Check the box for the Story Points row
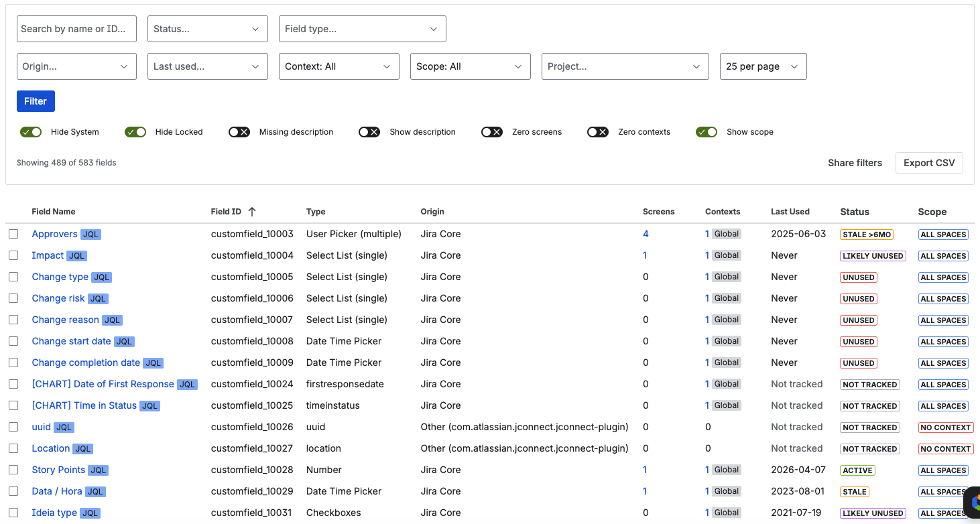 tap(13, 470)
